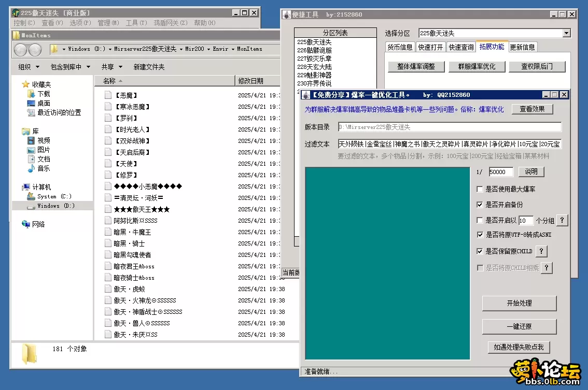
Task: Select the 桌面 desktop icon in sidebar
Action: click(x=31, y=103)
